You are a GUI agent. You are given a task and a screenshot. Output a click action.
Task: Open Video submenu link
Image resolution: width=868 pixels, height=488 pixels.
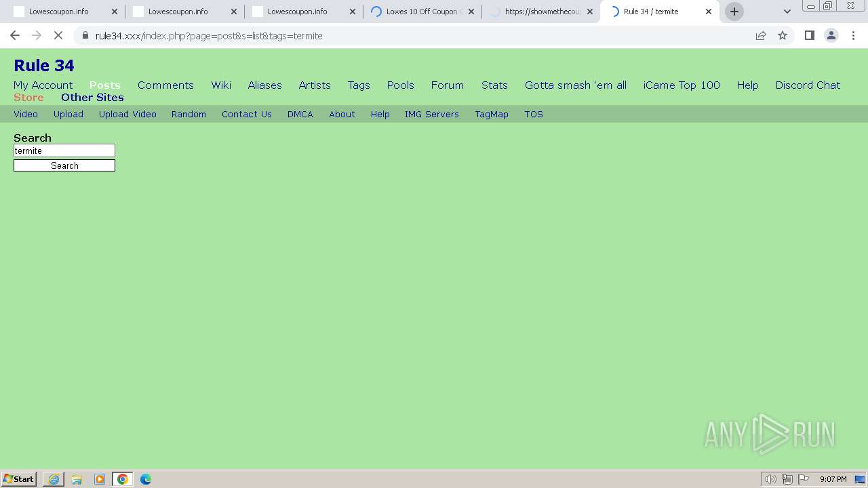point(26,114)
